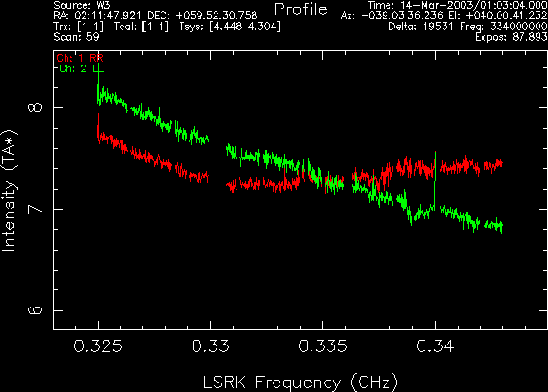Click the Az coordinate value in the header
548x392 pixels.
[402, 16]
